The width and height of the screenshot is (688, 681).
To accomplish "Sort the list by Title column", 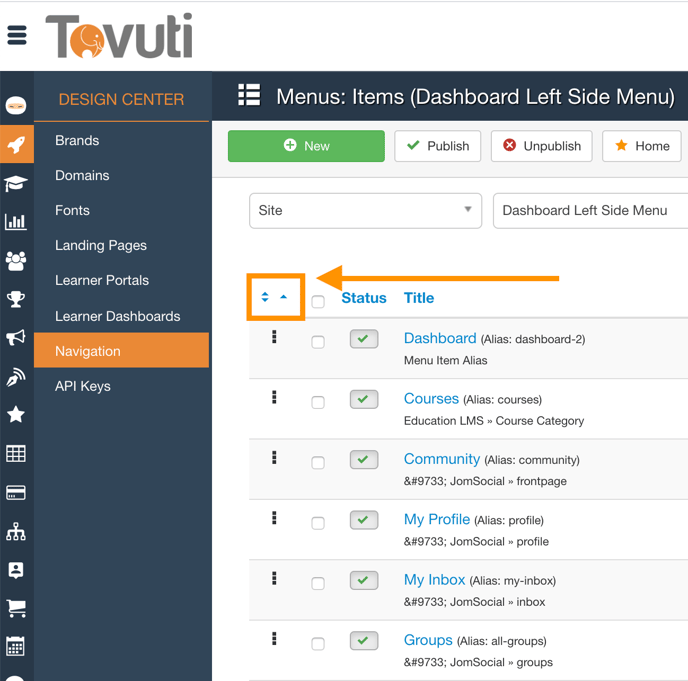I will click(x=418, y=298).
